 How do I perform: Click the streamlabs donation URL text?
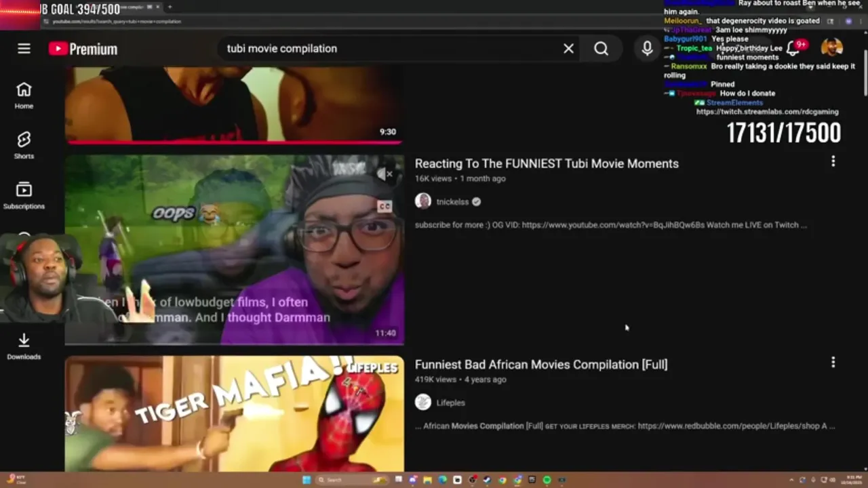pos(767,112)
